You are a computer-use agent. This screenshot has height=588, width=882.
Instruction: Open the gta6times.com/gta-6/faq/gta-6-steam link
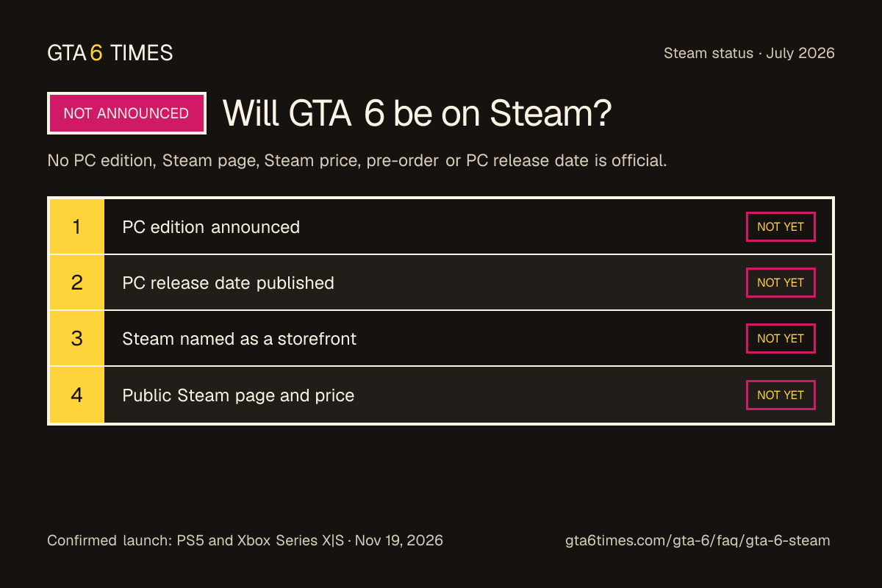[x=698, y=540]
